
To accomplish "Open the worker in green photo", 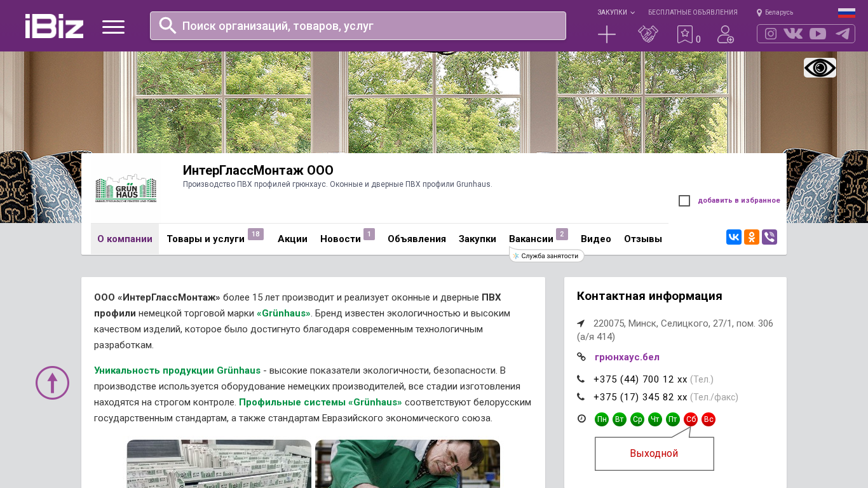I will coord(407,464).
